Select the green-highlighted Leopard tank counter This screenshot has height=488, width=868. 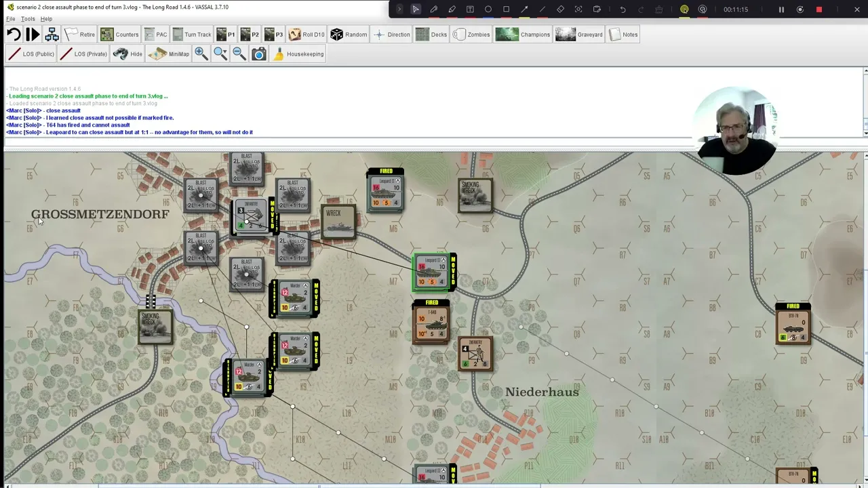click(431, 273)
